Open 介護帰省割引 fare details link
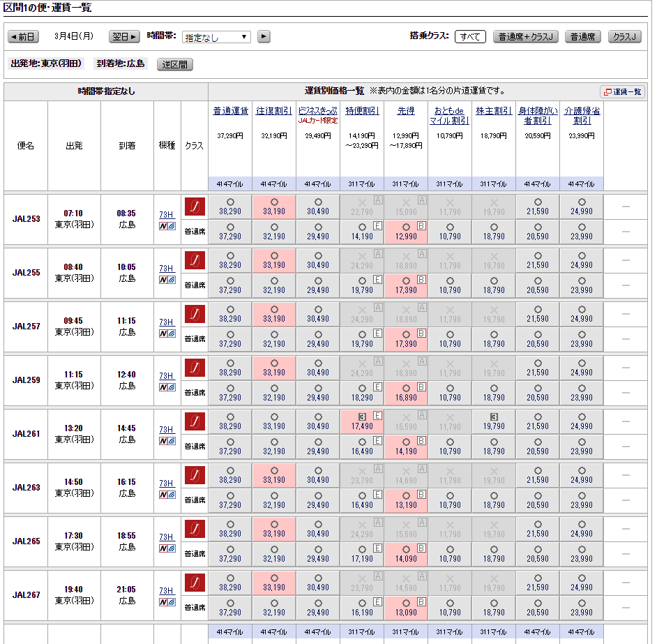Screen dimensions: 657x644 click(582, 116)
